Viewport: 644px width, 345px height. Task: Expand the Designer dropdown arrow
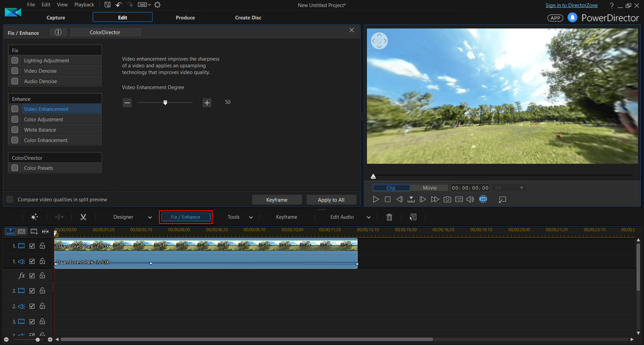[150, 217]
